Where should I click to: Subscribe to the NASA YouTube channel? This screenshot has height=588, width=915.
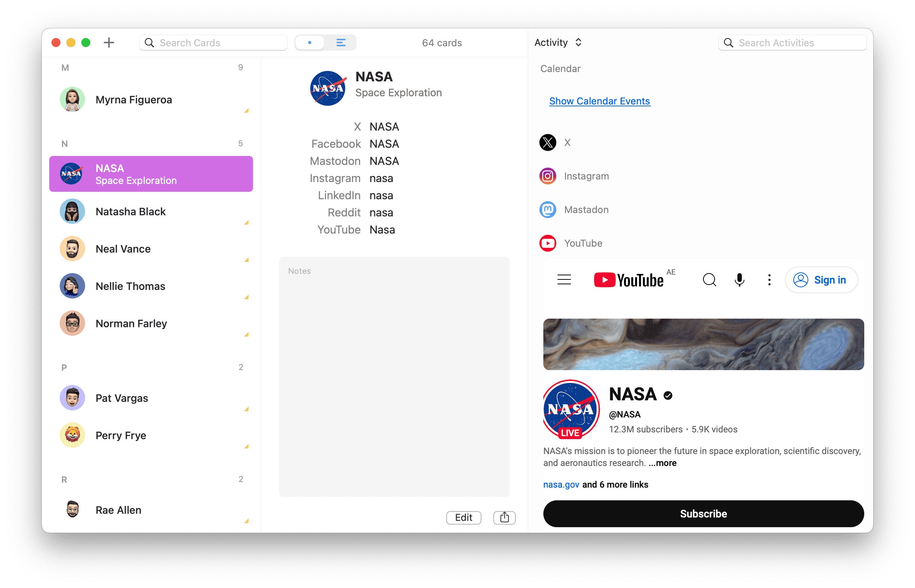(x=703, y=513)
